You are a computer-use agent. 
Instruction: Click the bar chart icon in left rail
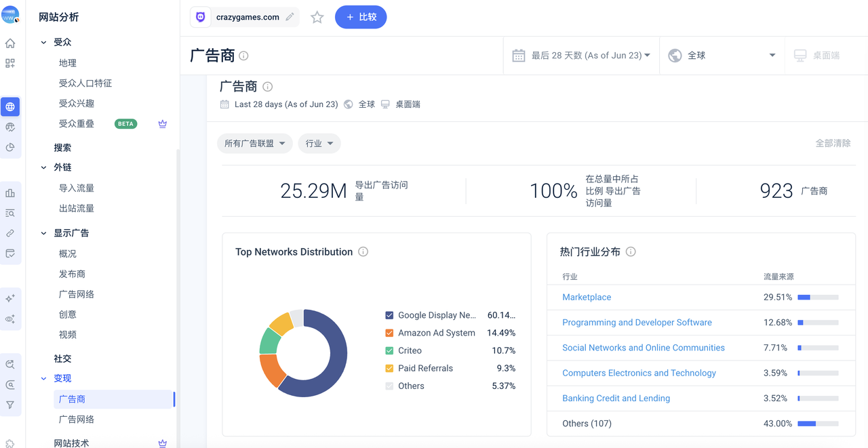tap(10, 193)
